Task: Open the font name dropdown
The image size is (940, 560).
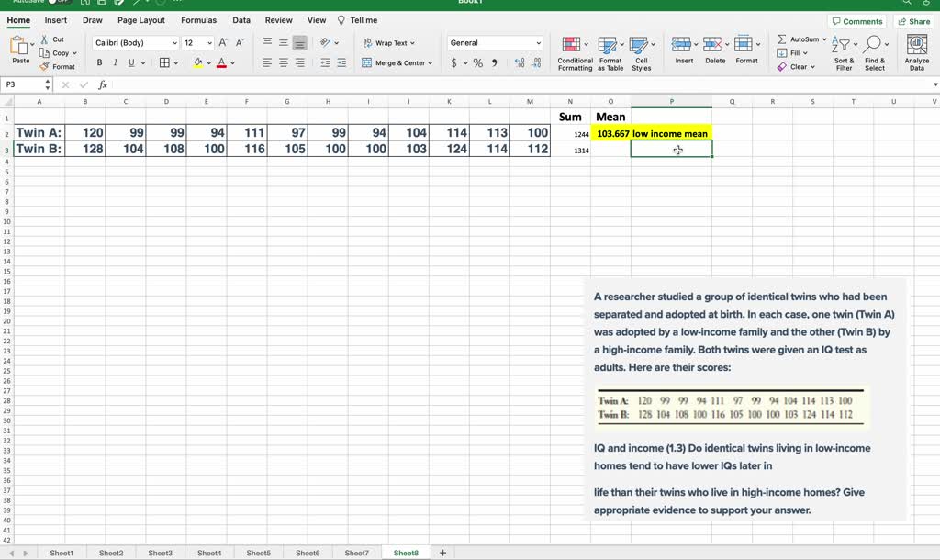Action: click(x=174, y=43)
